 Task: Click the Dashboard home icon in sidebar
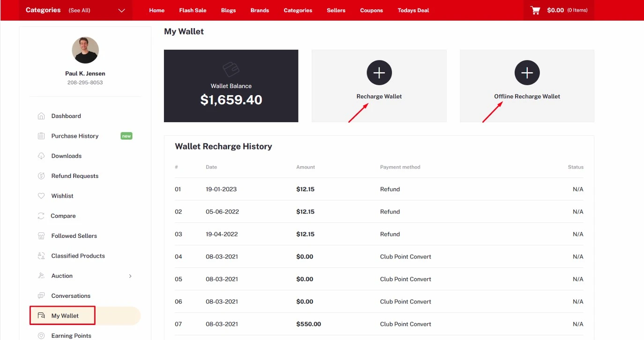click(41, 116)
